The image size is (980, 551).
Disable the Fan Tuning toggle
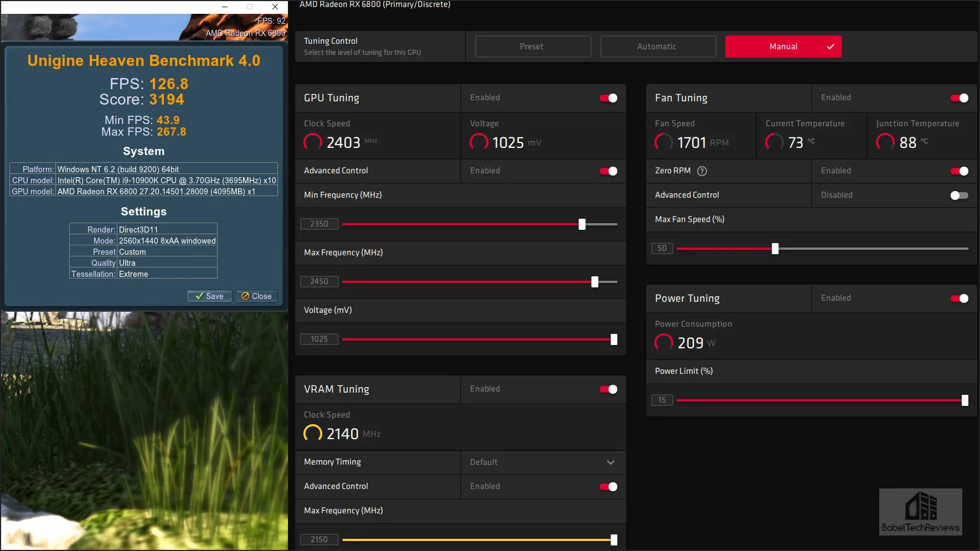click(960, 98)
